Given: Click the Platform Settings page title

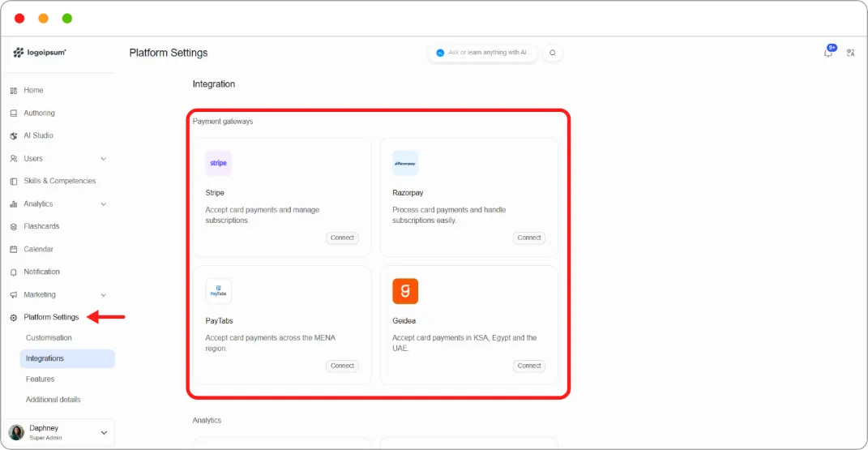Looking at the screenshot, I should click(x=169, y=53).
